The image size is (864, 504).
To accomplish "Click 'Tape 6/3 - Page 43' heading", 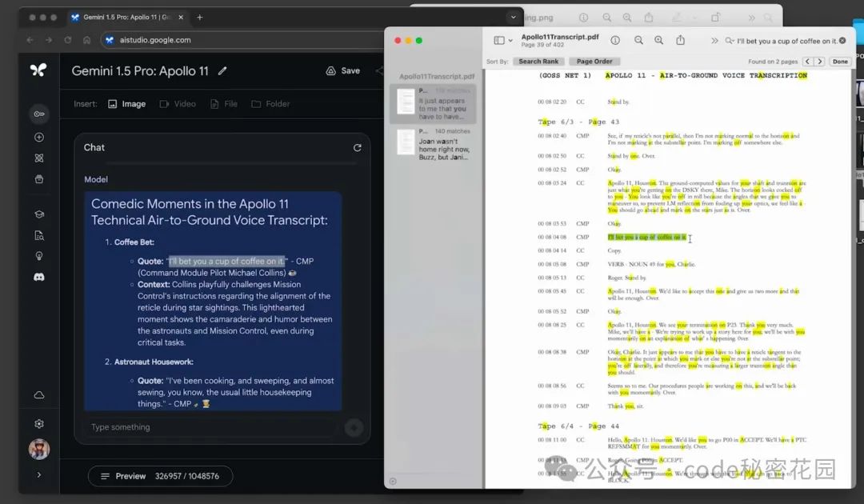I will (578, 122).
